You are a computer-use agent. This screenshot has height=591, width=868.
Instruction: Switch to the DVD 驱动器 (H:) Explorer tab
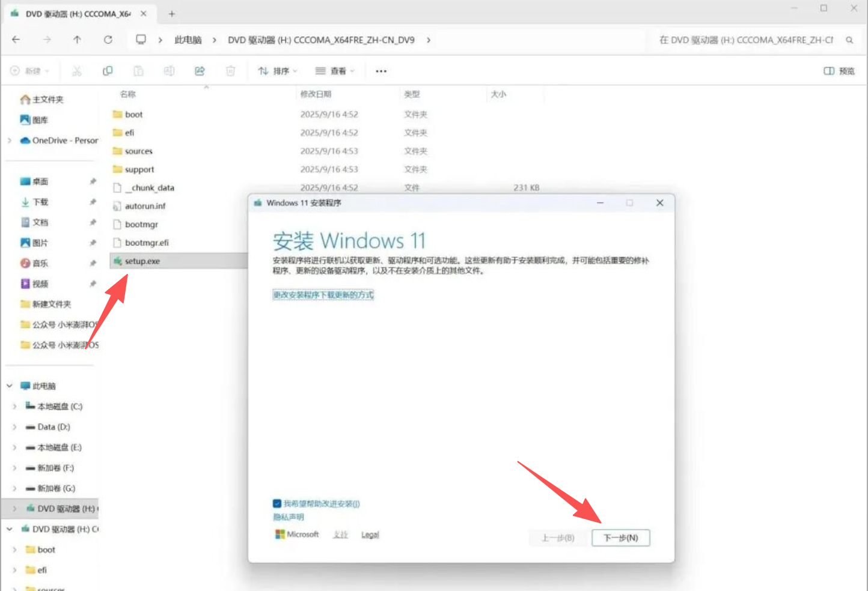(x=78, y=13)
